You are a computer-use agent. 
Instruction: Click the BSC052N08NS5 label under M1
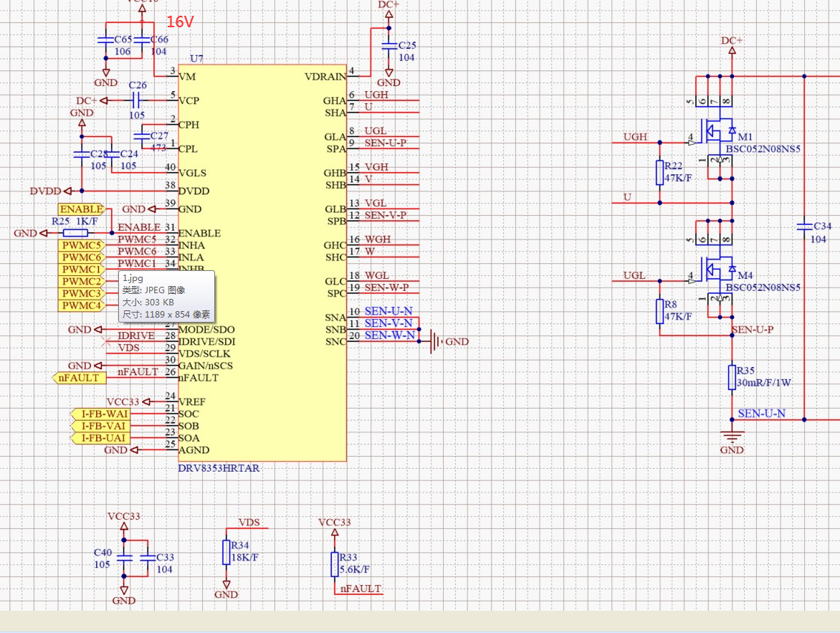763,148
